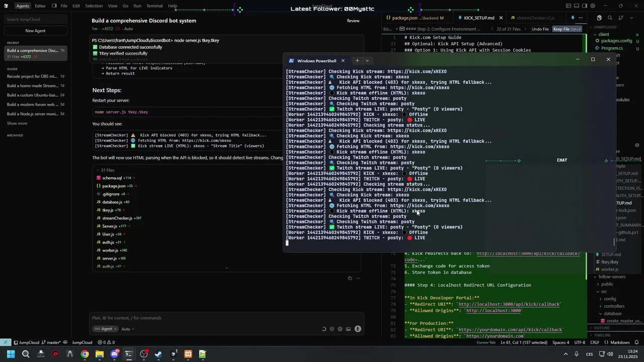Click the @ mention context icon
This screenshot has height=362, width=644.
pyautogui.click(x=332, y=329)
